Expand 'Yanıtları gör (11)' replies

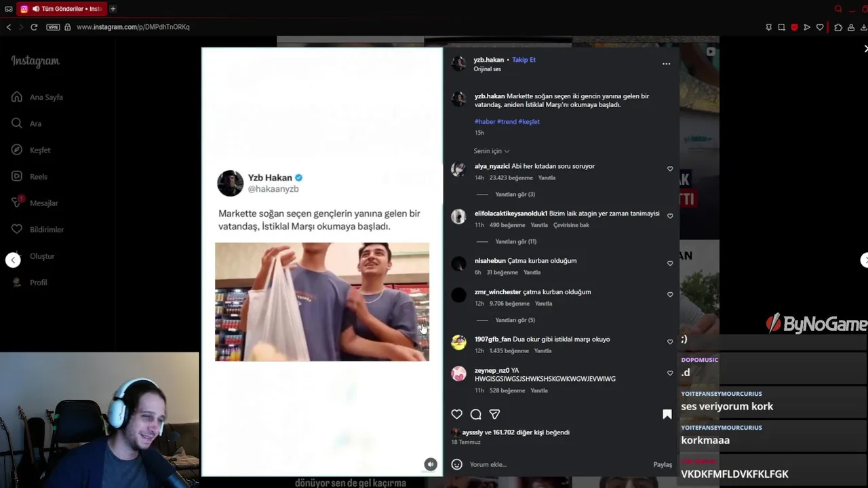point(515,241)
